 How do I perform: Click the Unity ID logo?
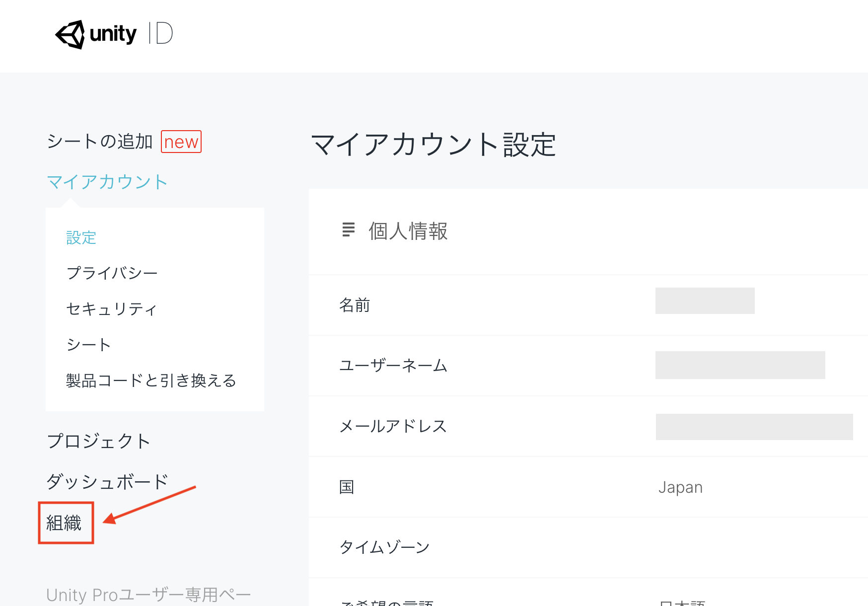[114, 34]
